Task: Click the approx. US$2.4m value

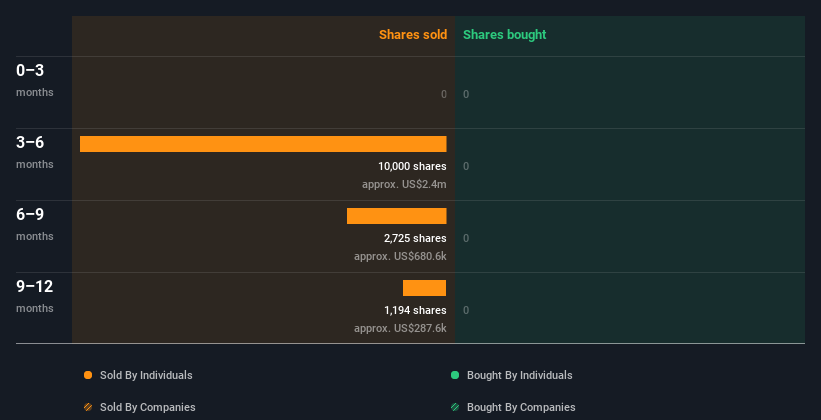Action: 404,184
